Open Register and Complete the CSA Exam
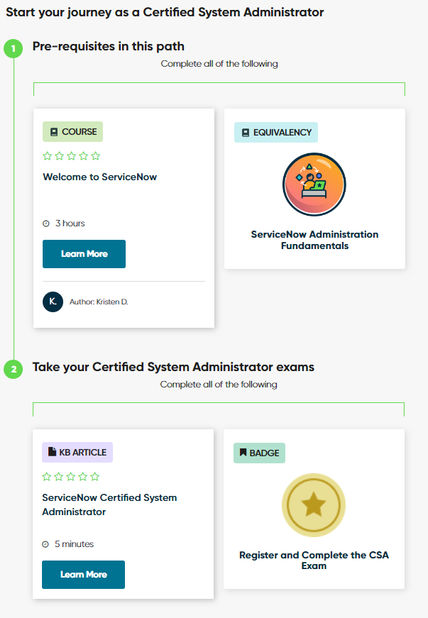 [x=314, y=560]
